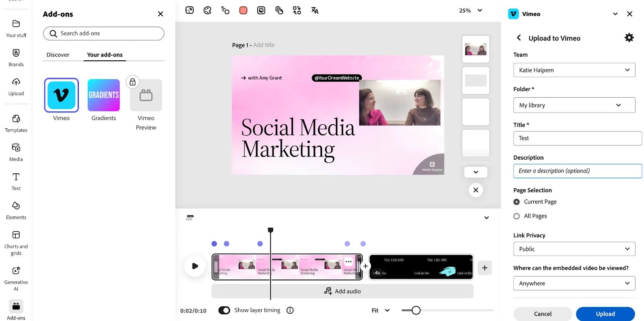
Task: Open the Elements sidebar panel
Action: 16,210
